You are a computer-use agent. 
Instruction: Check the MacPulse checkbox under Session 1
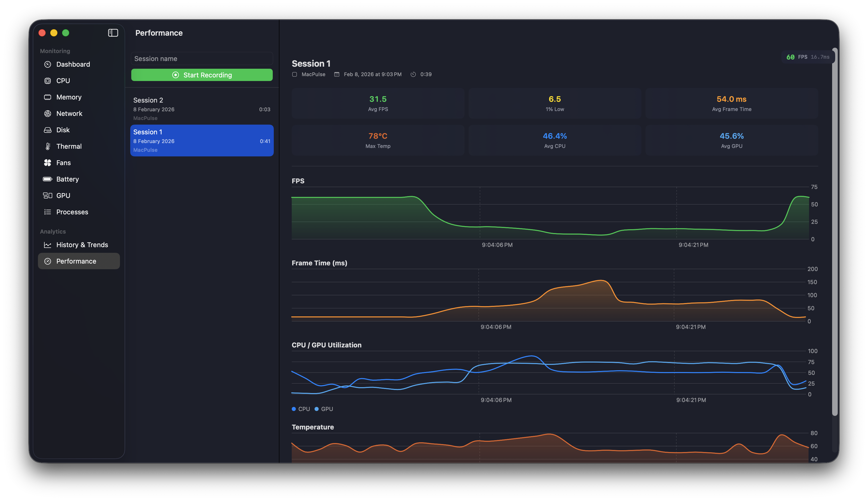(x=295, y=74)
